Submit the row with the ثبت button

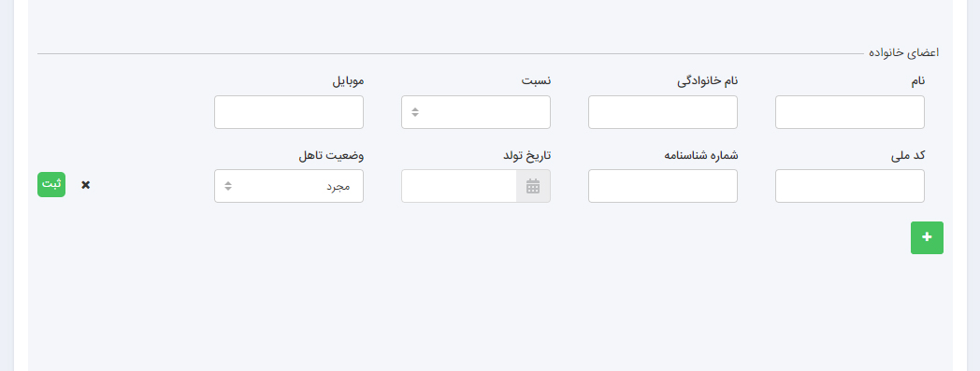click(51, 185)
